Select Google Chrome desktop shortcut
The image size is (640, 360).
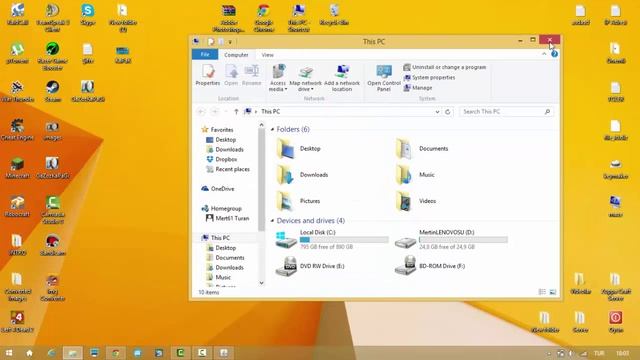264,18
